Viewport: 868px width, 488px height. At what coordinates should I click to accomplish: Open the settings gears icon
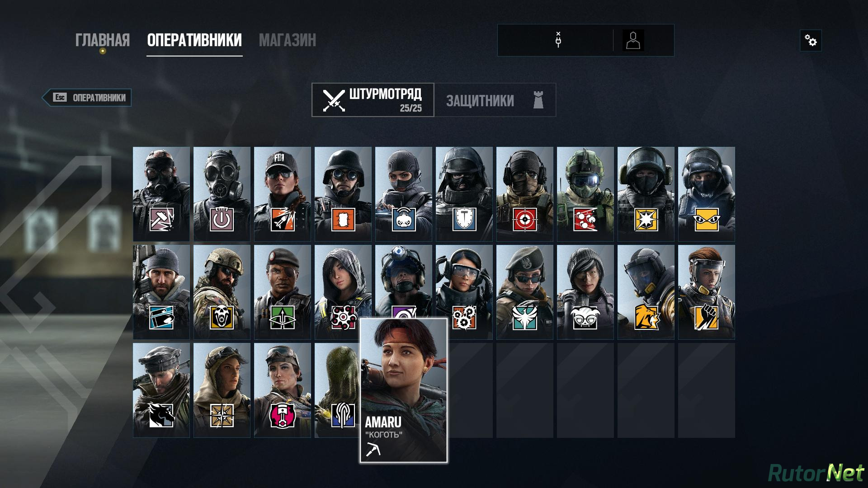coord(811,41)
